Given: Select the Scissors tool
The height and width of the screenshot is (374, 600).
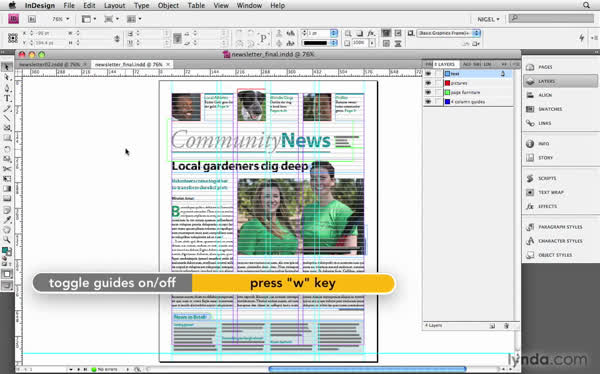Looking at the screenshot, I should click(7, 169).
